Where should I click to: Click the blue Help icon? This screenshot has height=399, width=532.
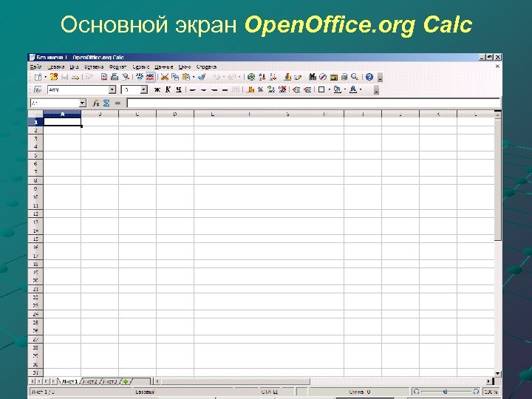point(369,77)
